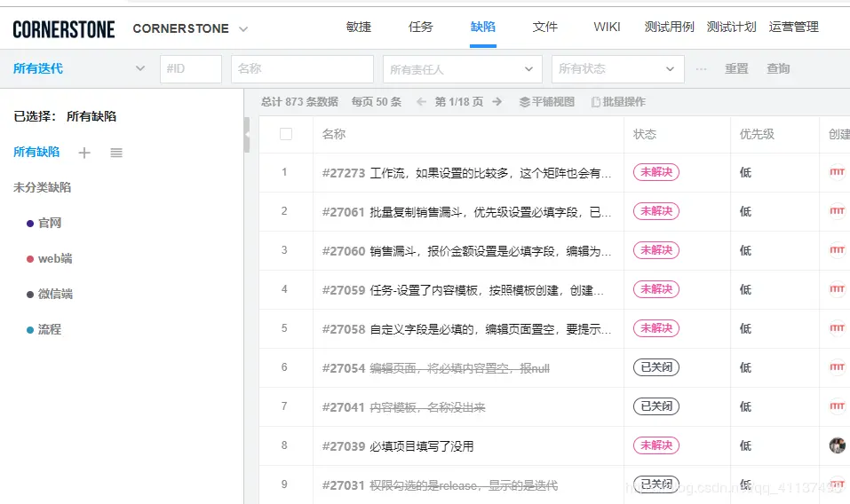Open defect #27273 工作流
This screenshot has width=850, height=504.
466,173
